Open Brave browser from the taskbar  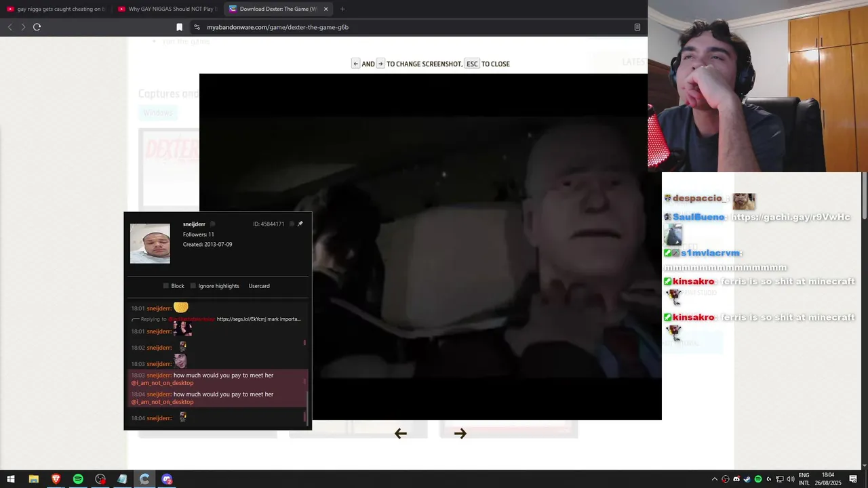pyautogui.click(x=56, y=479)
